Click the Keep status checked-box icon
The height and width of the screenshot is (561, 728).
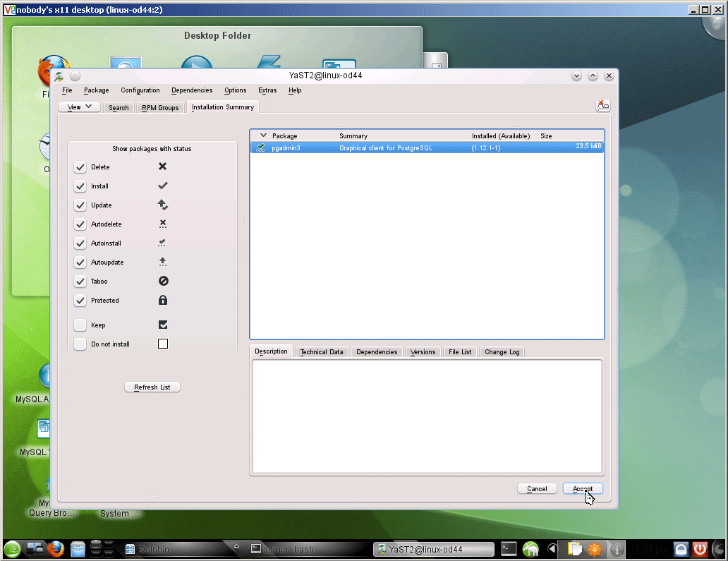tap(163, 325)
